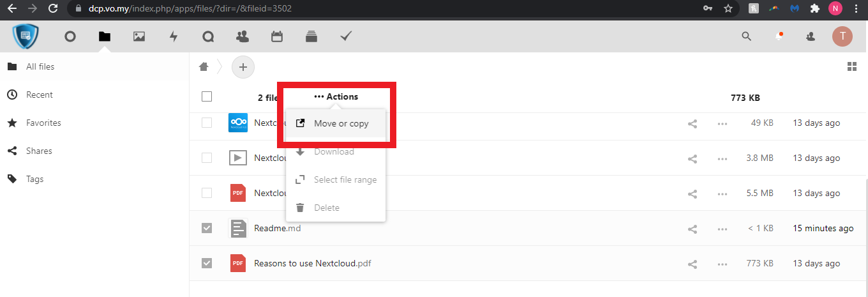Screen dimensions: 868x297
Task: Open the Talk app icon
Action: 208,37
